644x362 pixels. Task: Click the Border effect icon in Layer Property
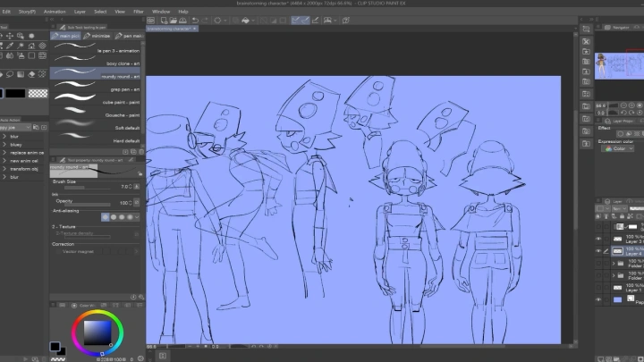click(621, 134)
